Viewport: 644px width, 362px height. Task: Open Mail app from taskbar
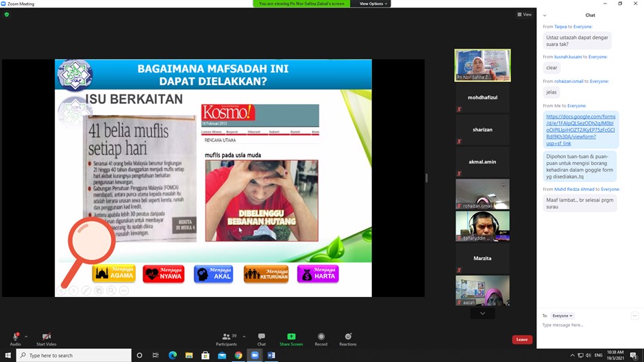[x=222, y=355]
